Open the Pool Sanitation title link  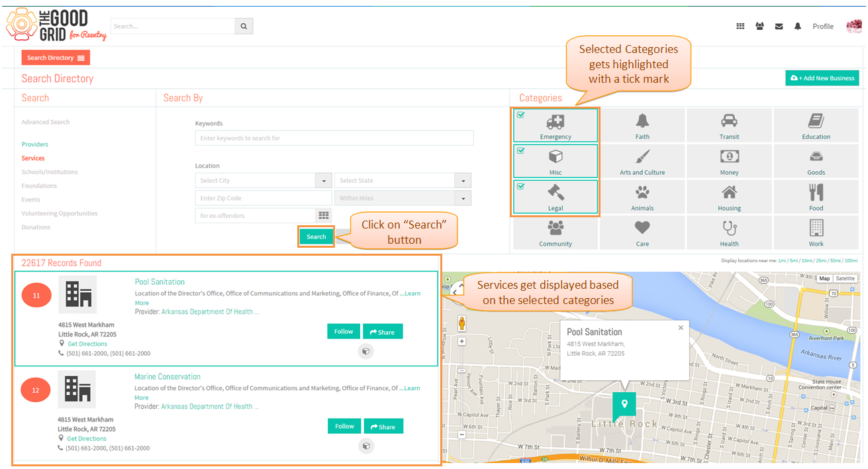pos(160,282)
